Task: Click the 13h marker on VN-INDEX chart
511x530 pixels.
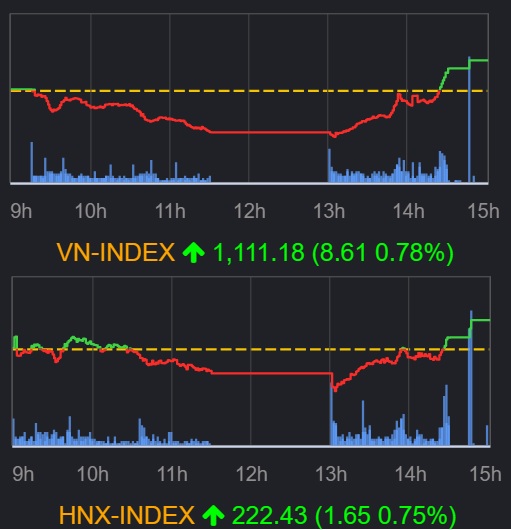Action: coord(329,211)
